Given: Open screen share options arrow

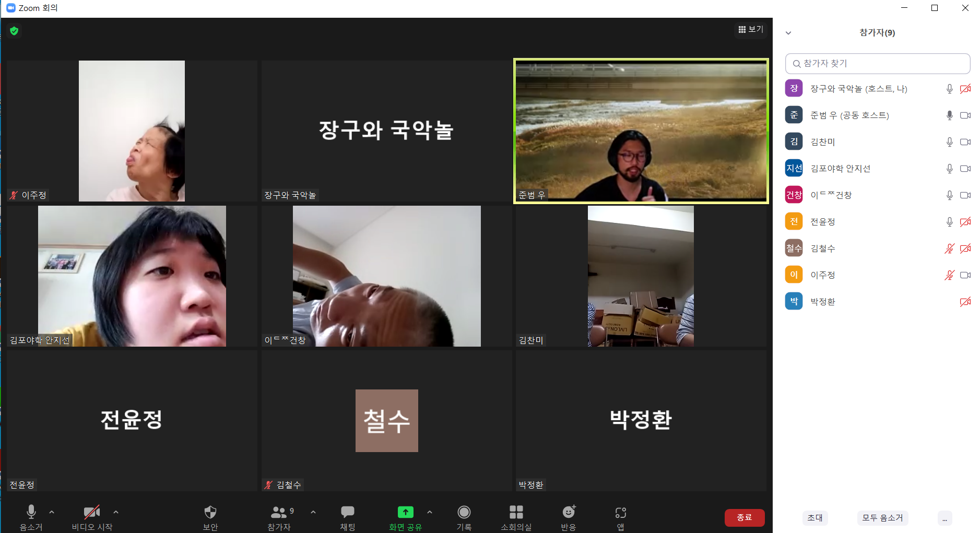Looking at the screenshot, I should (430, 512).
